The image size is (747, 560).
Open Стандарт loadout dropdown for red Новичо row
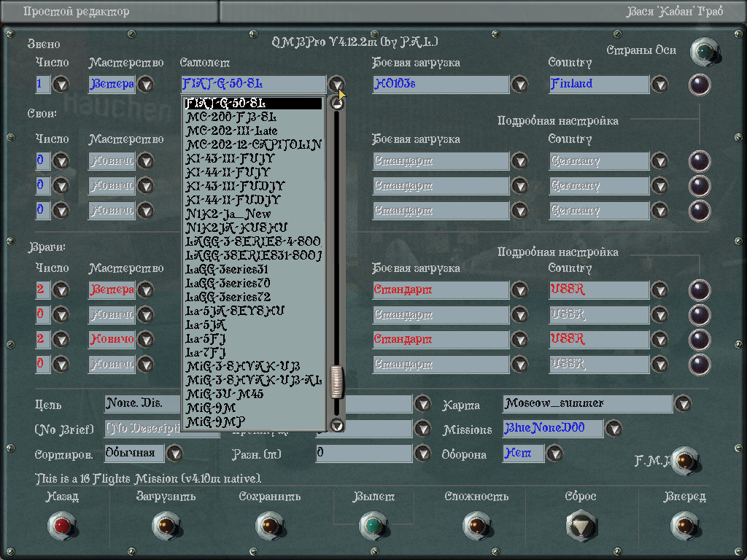click(x=519, y=339)
